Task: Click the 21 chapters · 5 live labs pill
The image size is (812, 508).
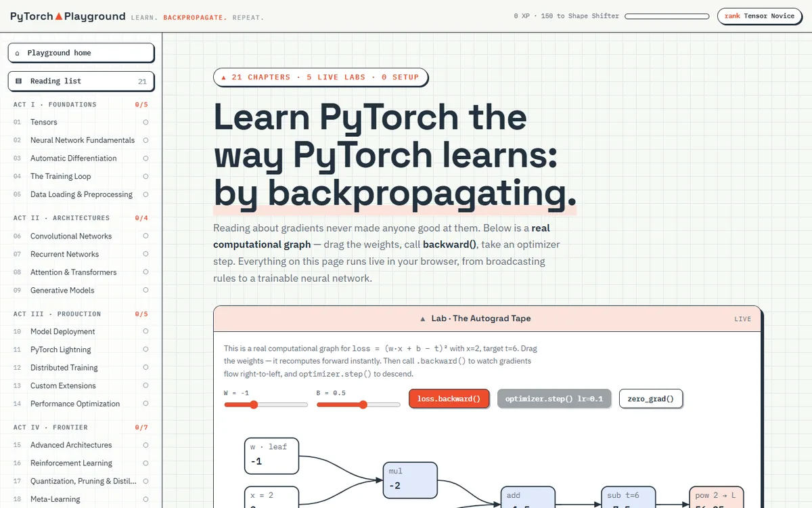Action: (x=320, y=77)
